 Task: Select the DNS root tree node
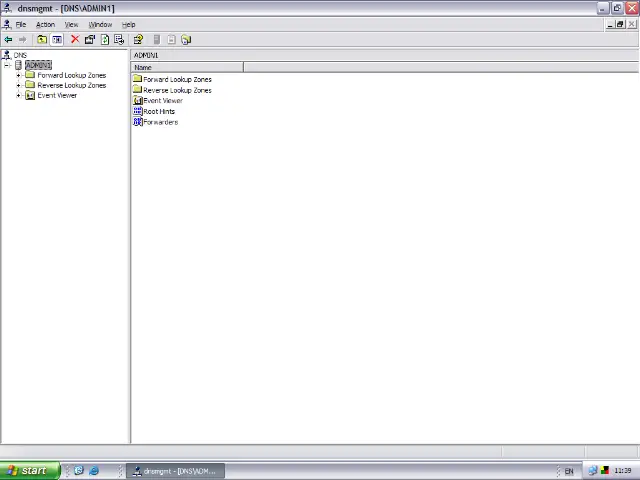point(20,55)
